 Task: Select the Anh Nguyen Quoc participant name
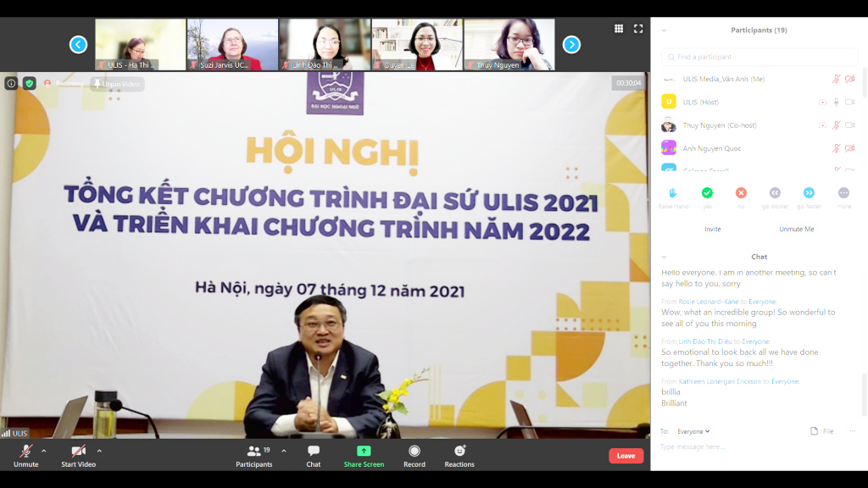712,148
